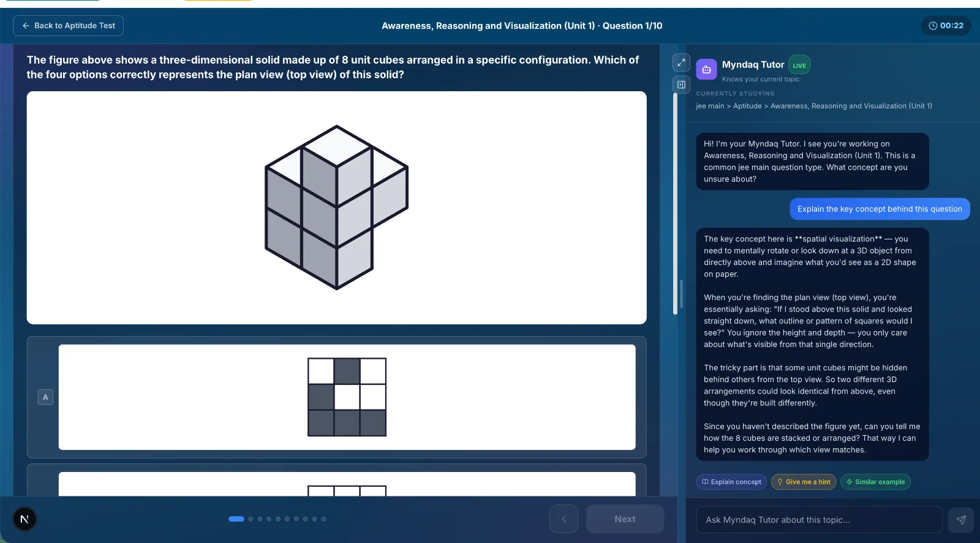Go back to Aptitude Test
980x543 pixels.
point(68,26)
